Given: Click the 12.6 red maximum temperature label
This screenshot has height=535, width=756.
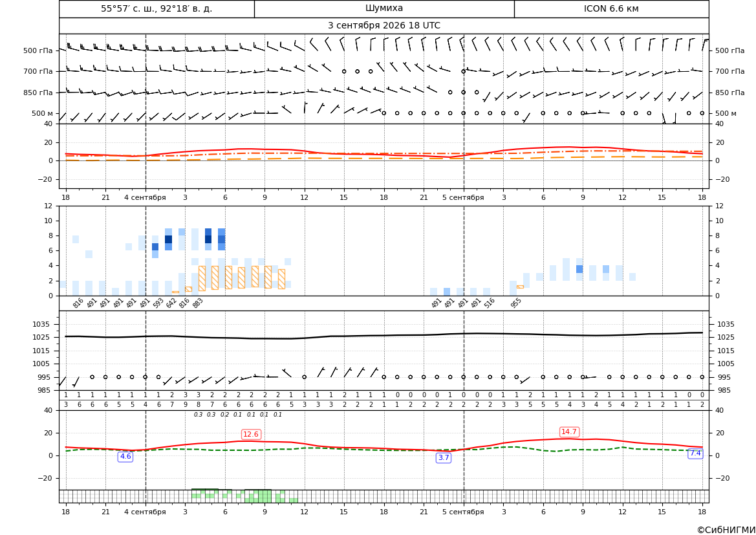Looking at the screenshot, I should [251, 434].
